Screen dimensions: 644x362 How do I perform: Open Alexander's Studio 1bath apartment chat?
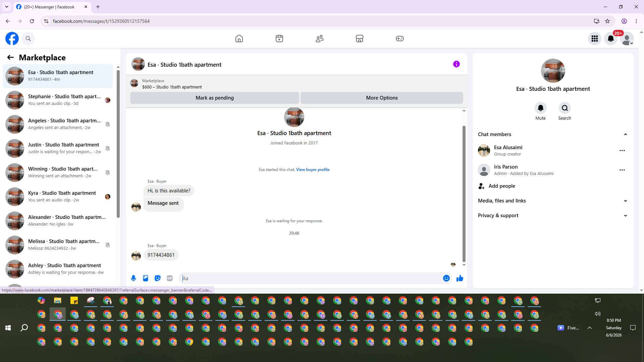coord(58,221)
